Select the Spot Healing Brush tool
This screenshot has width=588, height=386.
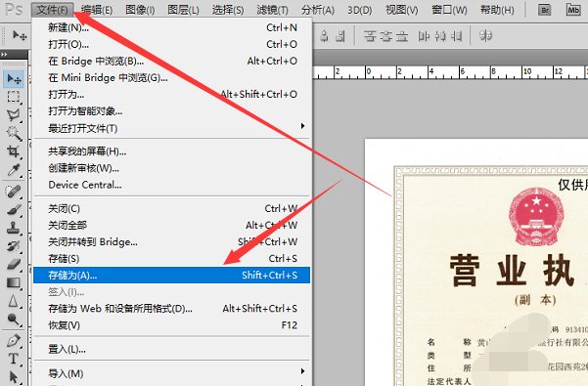tap(15, 192)
